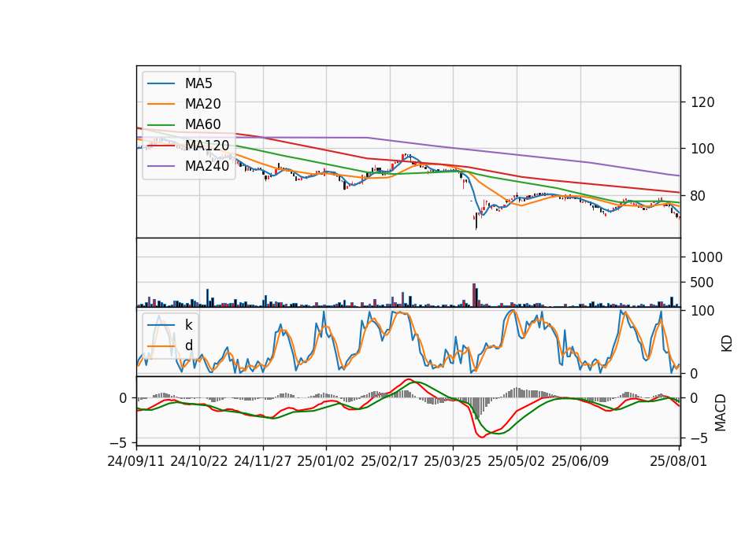Click the d legend label in KD panel
The width and height of the screenshot is (756, 543).
[188, 345]
